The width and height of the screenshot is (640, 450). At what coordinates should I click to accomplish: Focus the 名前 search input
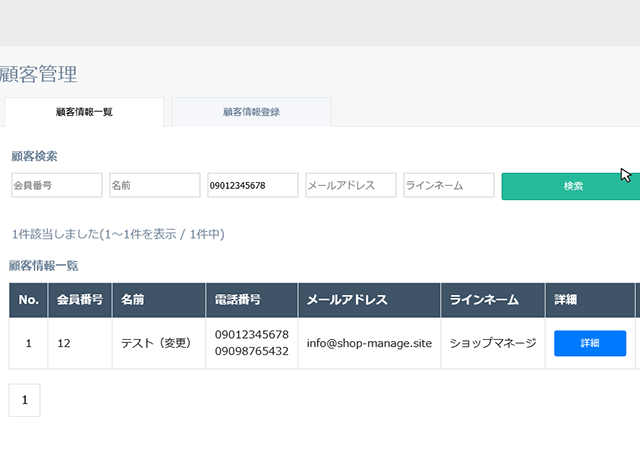pyautogui.click(x=155, y=185)
